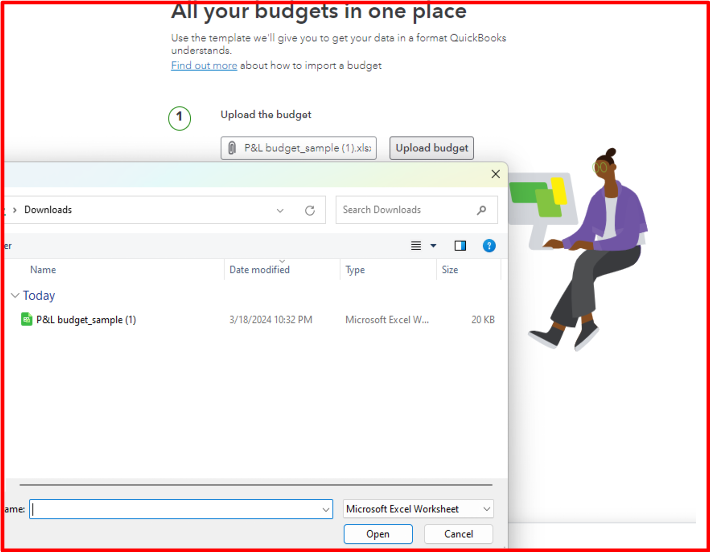Open the view options dropdown arrow
This screenshot has width=710, height=552.
point(433,245)
